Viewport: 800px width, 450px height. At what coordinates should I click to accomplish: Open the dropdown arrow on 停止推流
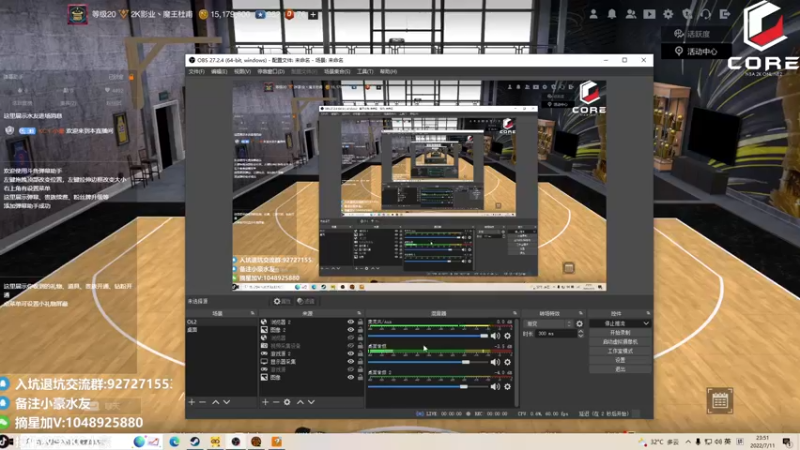pos(646,323)
